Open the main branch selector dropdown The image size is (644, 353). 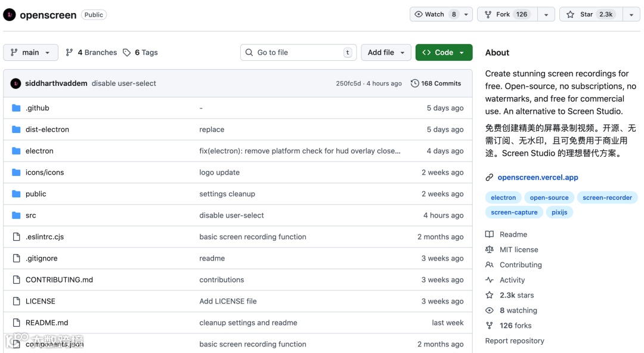click(31, 52)
